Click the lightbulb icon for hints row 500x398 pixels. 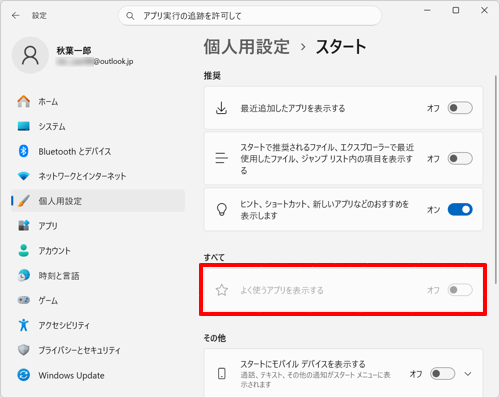click(222, 210)
